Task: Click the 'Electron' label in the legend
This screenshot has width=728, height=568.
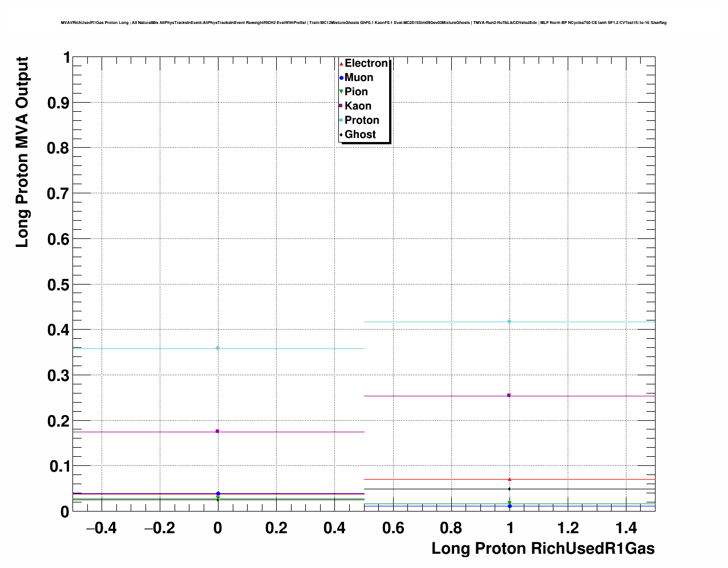Action: [x=366, y=63]
